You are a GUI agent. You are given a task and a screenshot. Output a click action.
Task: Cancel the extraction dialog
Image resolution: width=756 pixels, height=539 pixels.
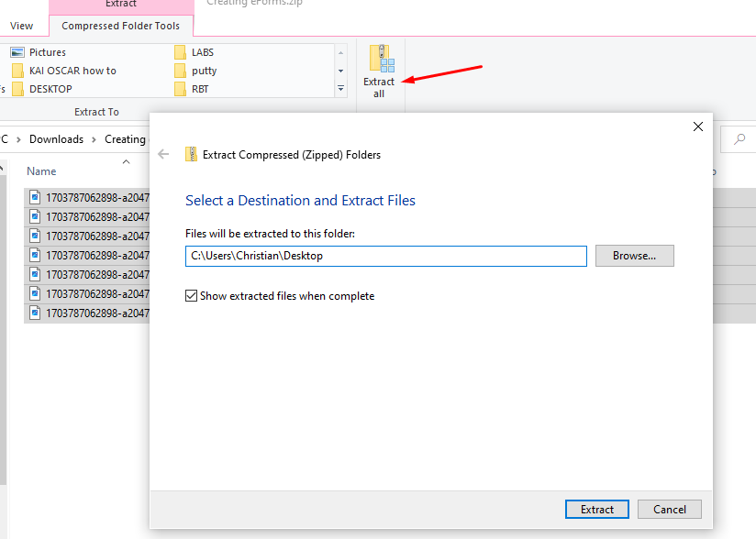669,509
